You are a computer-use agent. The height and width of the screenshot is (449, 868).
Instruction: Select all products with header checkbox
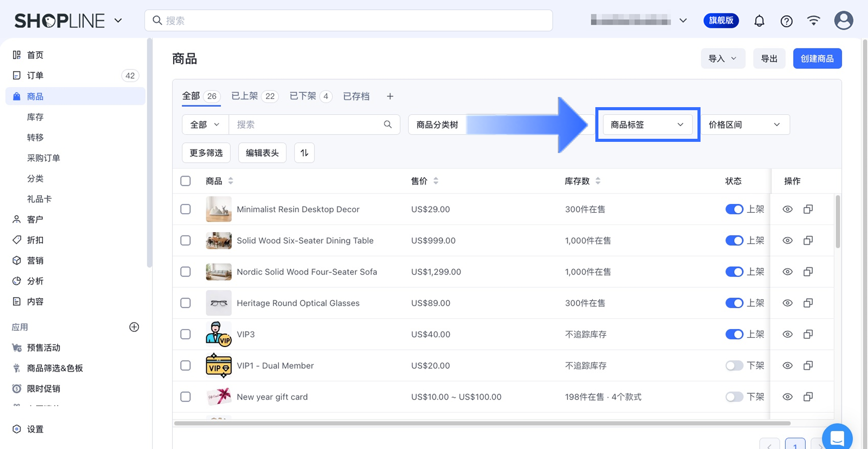click(186, 181)
